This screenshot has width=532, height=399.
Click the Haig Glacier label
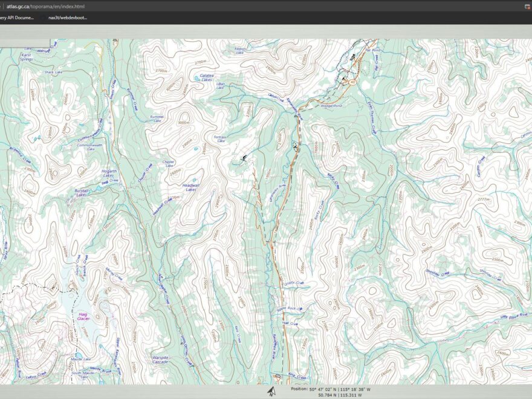tap(83, 317)
